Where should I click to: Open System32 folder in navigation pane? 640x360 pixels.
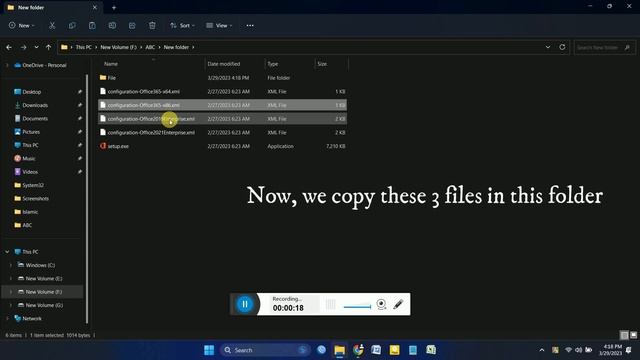pos(33,185)
